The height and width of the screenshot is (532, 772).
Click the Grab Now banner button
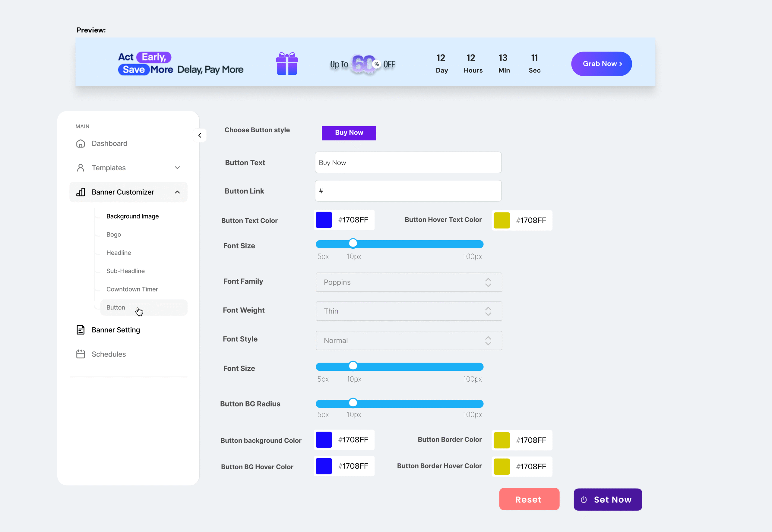point(601,64)
